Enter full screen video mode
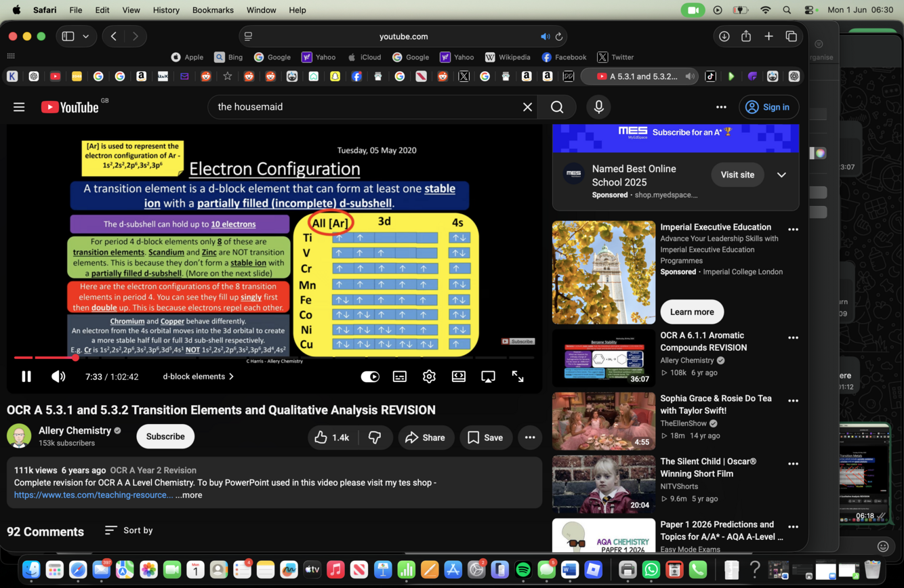The image size is (904, 588). coord(518,377)
